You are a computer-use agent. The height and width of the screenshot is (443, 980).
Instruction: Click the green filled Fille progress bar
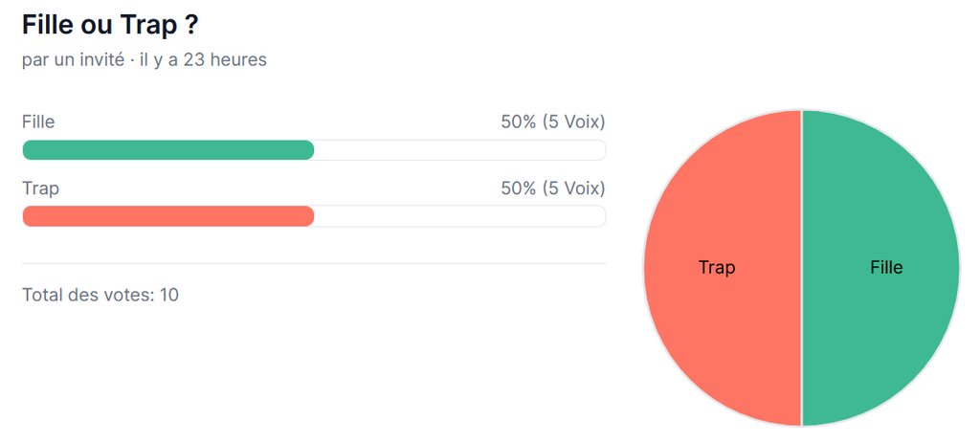tap(167, 150)
